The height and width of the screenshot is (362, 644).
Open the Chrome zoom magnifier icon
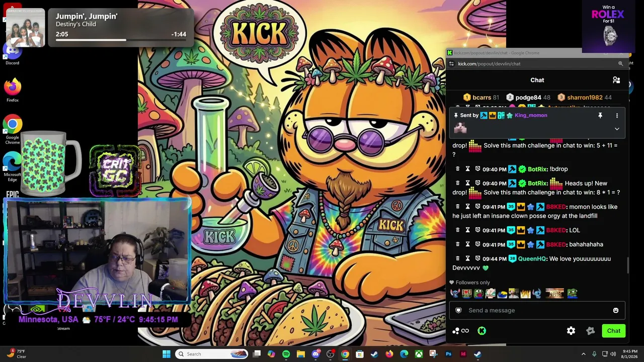(620, 64)
